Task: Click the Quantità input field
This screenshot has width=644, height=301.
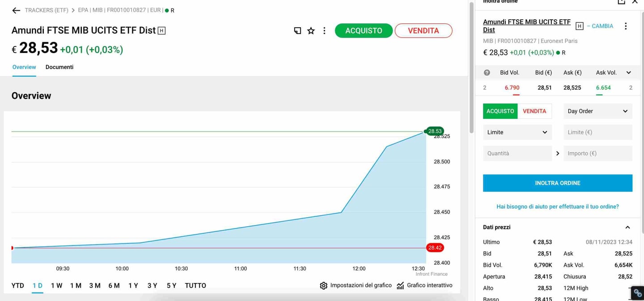Action: click(517, 153)
